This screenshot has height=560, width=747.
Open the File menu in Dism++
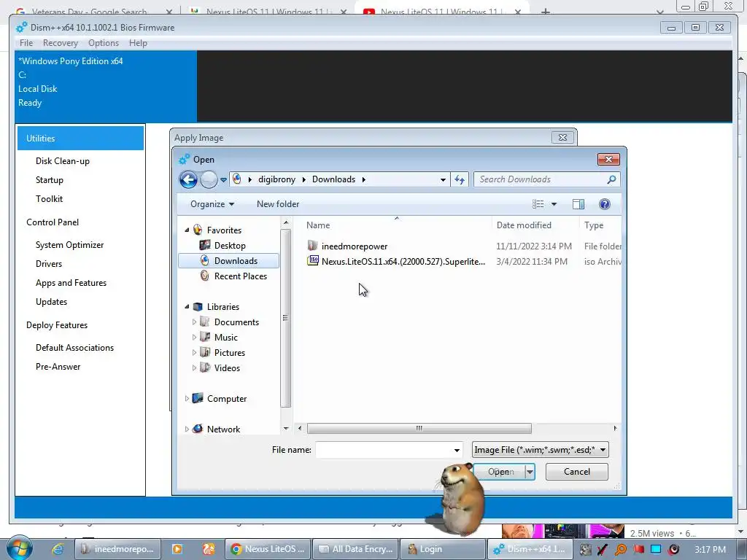tap(26, 43)
